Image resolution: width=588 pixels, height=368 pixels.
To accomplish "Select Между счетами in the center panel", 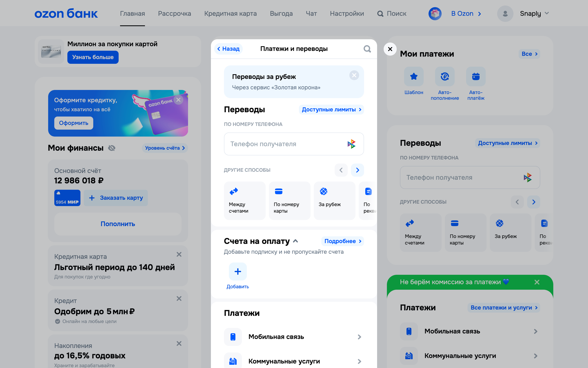I will 244,201.
